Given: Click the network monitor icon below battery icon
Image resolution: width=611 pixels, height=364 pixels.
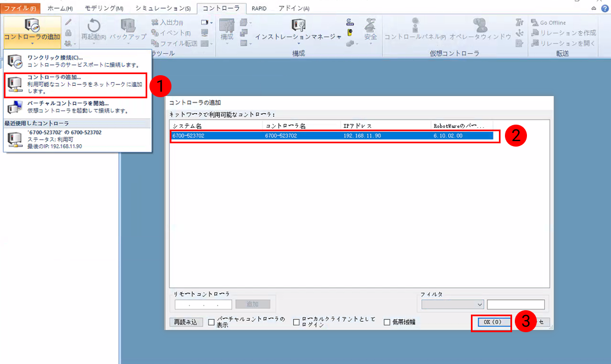Looking at the screenshot, I should click(204, 33).
